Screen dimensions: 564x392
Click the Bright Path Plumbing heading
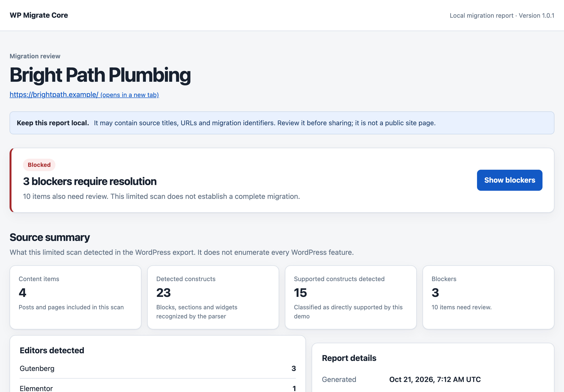point(100,75)
